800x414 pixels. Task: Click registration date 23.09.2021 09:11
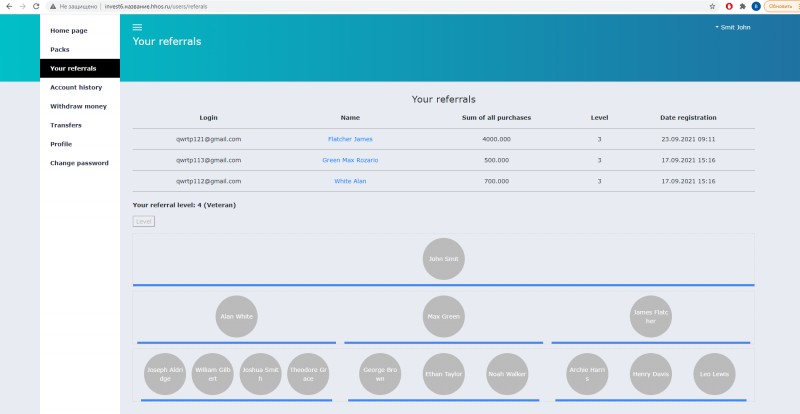(x=688, y=139)
